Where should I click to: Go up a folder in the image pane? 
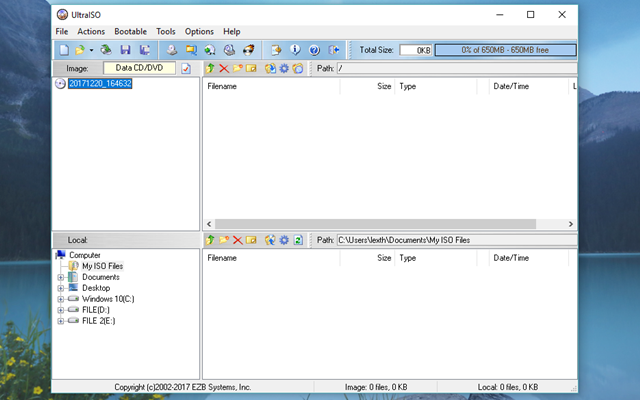(210, 68)
